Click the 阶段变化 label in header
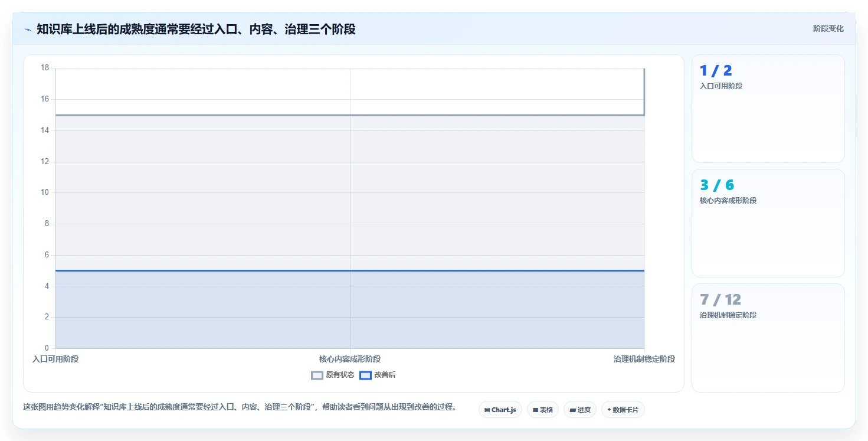Viewport: 868px width, 441px height. coord(828,28)
